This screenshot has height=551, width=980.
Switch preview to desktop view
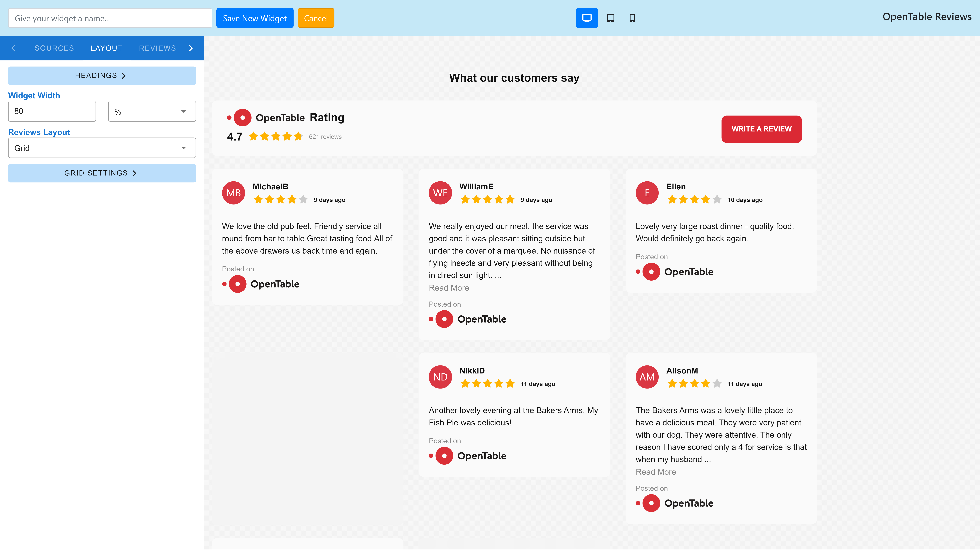587,18
